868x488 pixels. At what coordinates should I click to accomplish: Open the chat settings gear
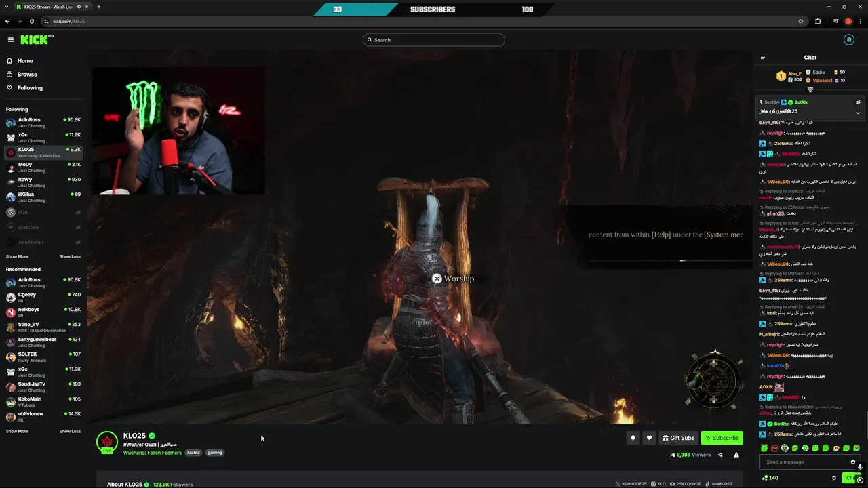click(x=834, y=478)
